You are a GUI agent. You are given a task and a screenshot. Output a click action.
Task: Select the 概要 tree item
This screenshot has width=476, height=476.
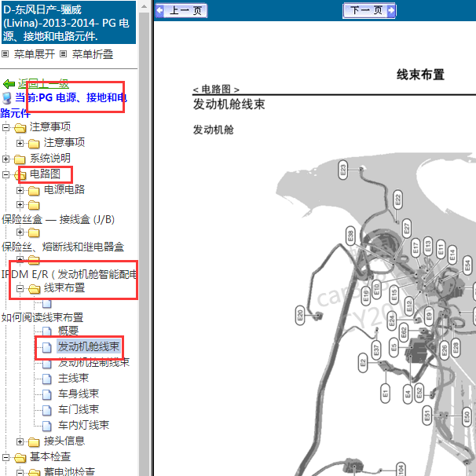[68, 331]
